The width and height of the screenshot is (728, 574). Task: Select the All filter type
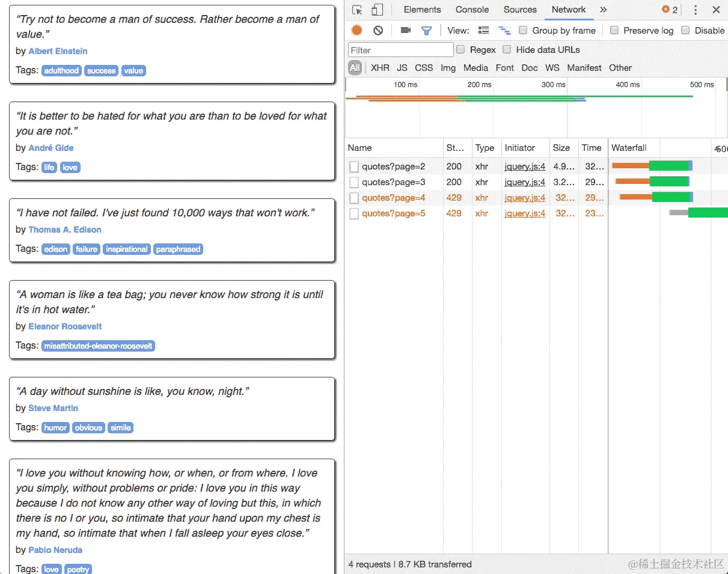click(x=355, y=68)
